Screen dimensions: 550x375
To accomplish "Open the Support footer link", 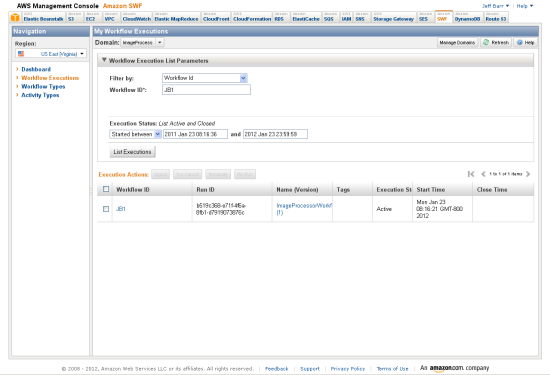I will [310, 369].
